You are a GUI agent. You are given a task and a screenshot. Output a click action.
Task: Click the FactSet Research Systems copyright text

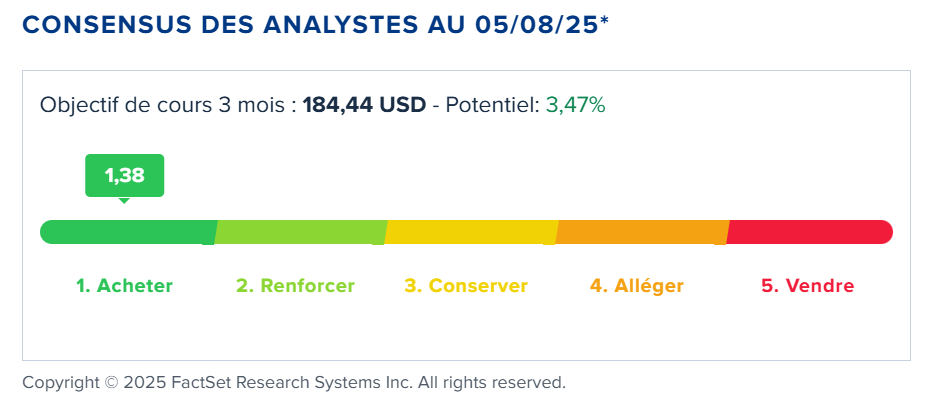pyautogui.click(x=294, y=382)
